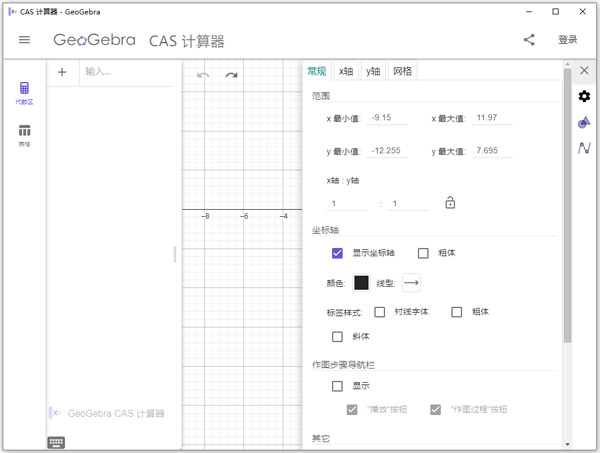Focus the 输入... input field
600x453 pixels.
point(126,72)
